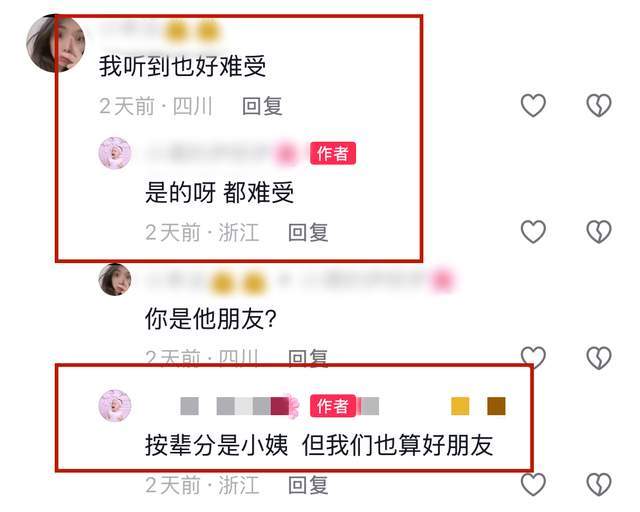640x512 pixels.
Task: Open small avatar beside 你是他朋友?
Action: [x=115, y=279]
